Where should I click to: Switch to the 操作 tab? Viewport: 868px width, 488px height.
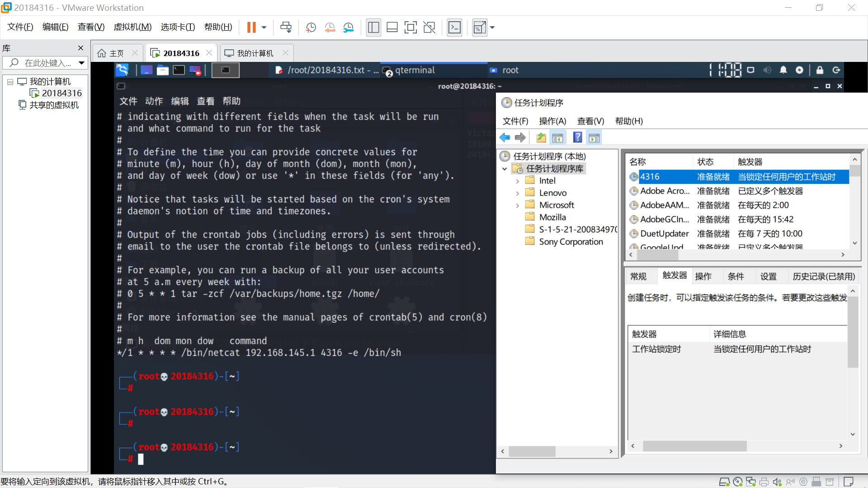703,276
